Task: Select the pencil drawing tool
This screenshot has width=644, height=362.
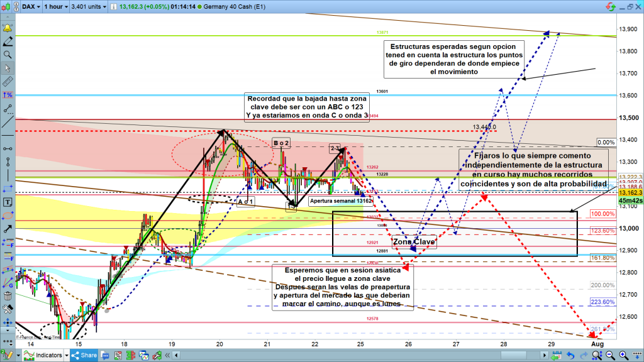Action: pos(8,41)
